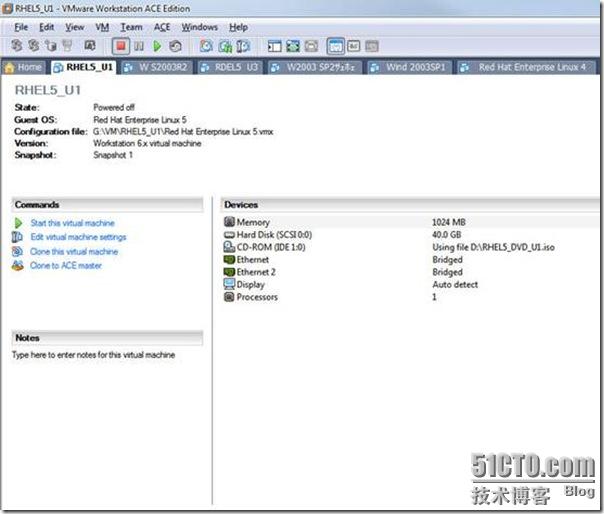
Task: Click the fifth toolbar icon before Power Off
Action: (90, 45)
